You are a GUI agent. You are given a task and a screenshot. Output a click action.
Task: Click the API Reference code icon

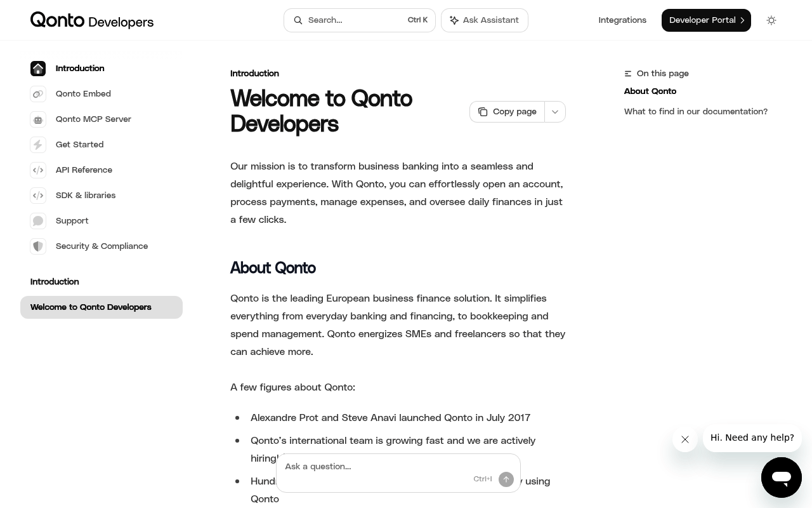point(38,170)
